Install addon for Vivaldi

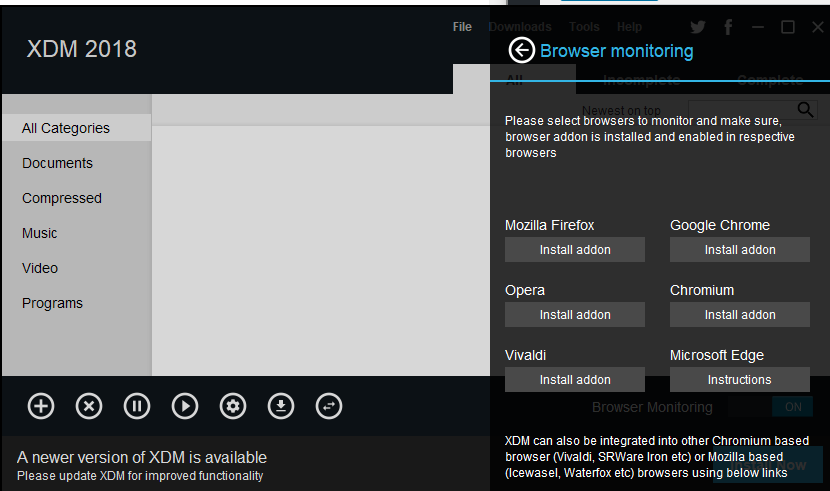pyautogui.click(x=575, y=380)
